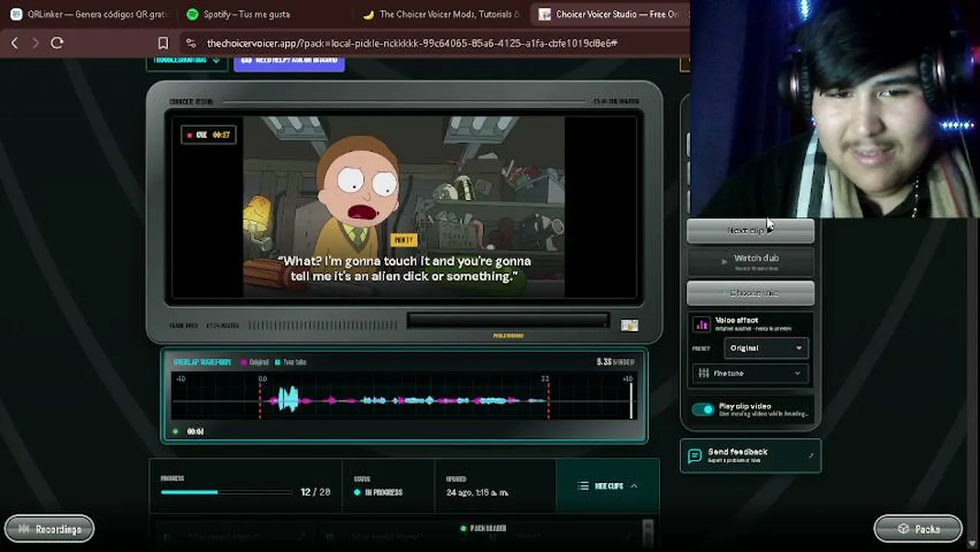Viewport: 980px width, 552px height.
Task: Switch to the Spotify Tus me gusta tab
Action: 265,14
